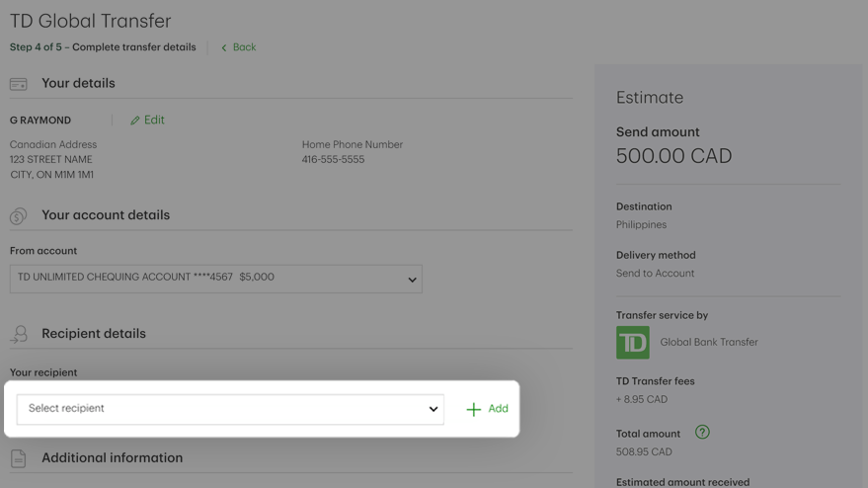Click the Step 4 of 5 heading text
The width and height of the screenshot is (868, 488).
click(103, 47)
